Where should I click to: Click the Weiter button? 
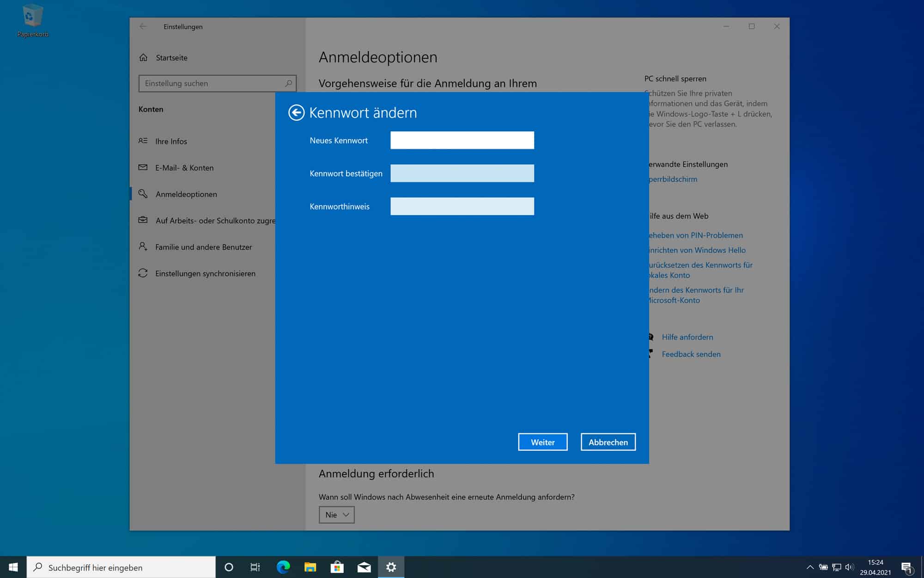[x=542, y=442]
